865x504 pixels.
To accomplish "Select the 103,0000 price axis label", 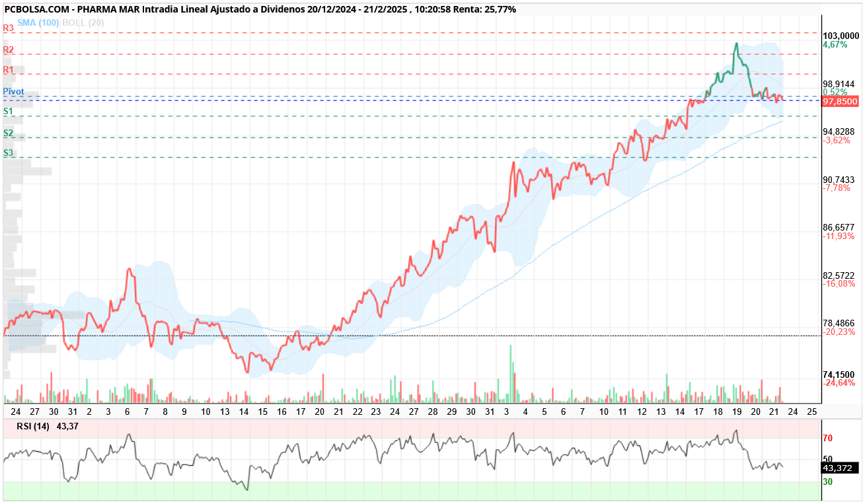I will pyautogui.click(x=840, y=36).
